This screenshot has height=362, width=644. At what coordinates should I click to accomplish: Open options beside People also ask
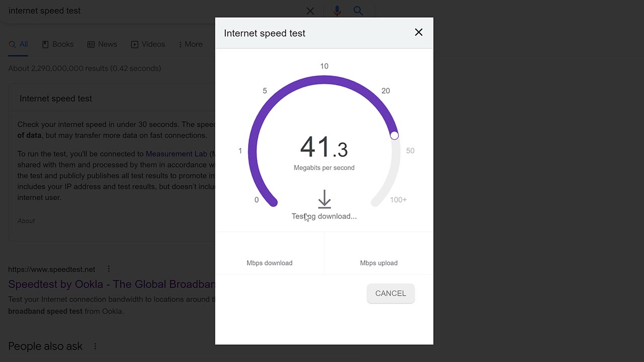[x=95, y=346]
